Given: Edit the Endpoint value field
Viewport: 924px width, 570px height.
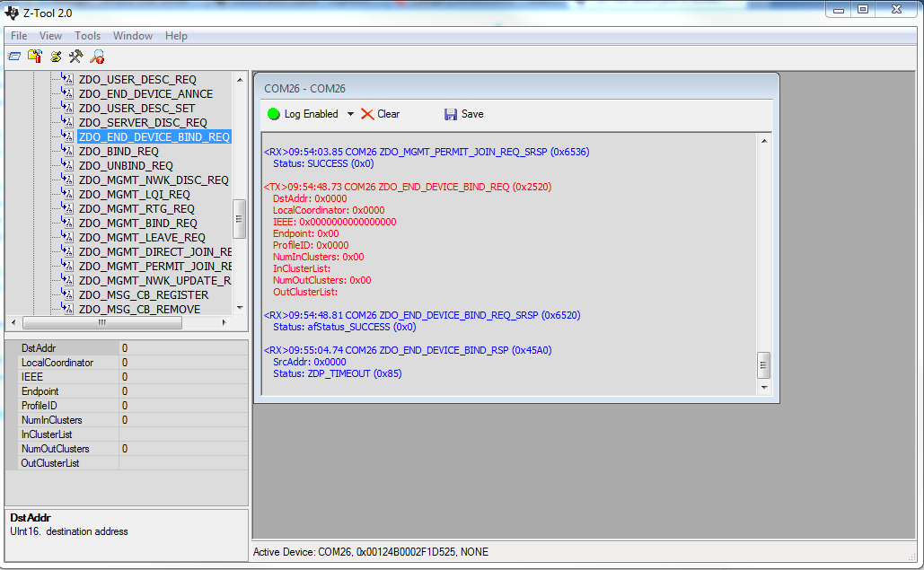Looking at the screenshot, I should [x=183, y=391].
